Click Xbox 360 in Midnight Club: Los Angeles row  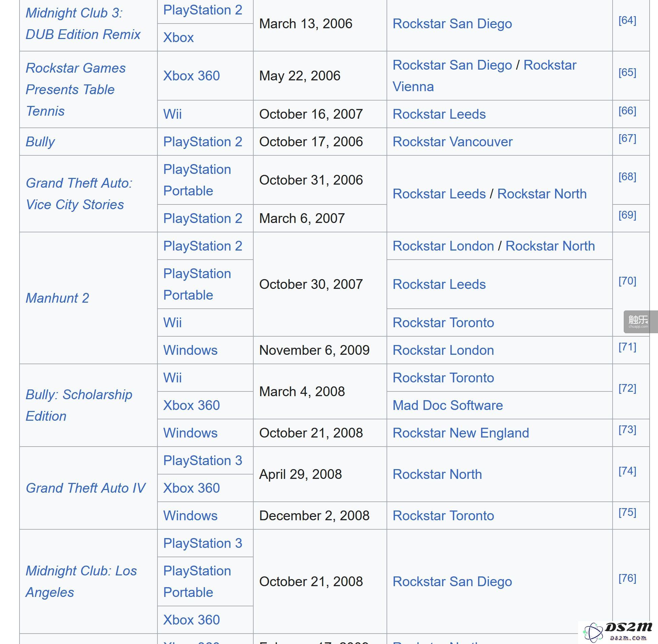pyautogui.click(x=191, y=620)
